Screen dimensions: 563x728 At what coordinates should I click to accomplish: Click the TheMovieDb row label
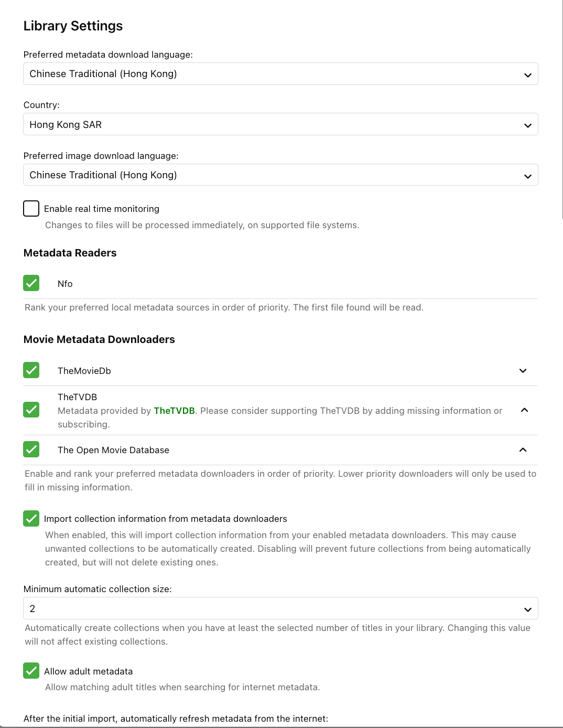(x=84, y=371)
